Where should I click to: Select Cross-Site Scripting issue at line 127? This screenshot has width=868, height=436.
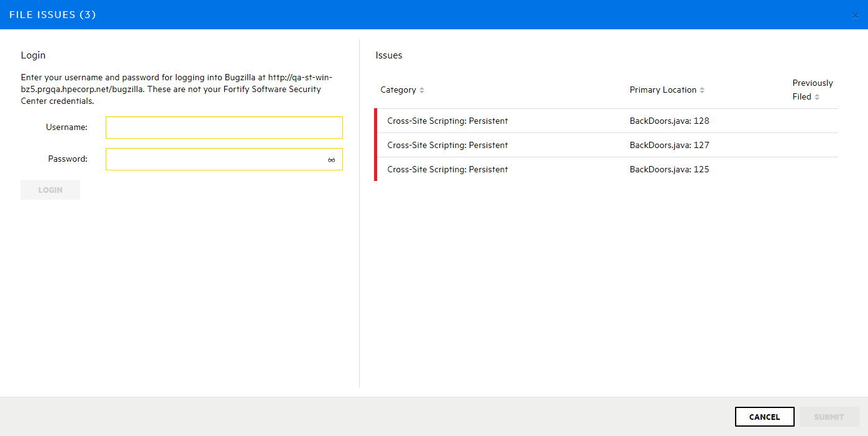(447, 146)
